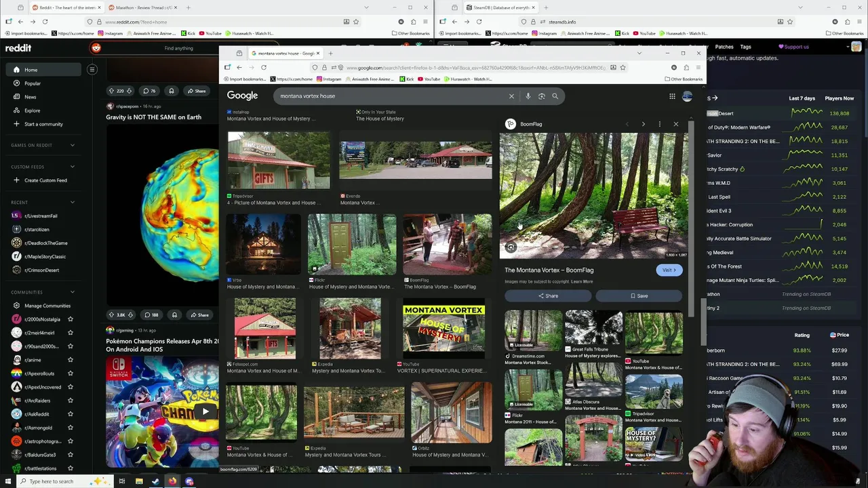Open Tripadvisor gifts shop picture result
868x488 pixels.
coord(279,161)
